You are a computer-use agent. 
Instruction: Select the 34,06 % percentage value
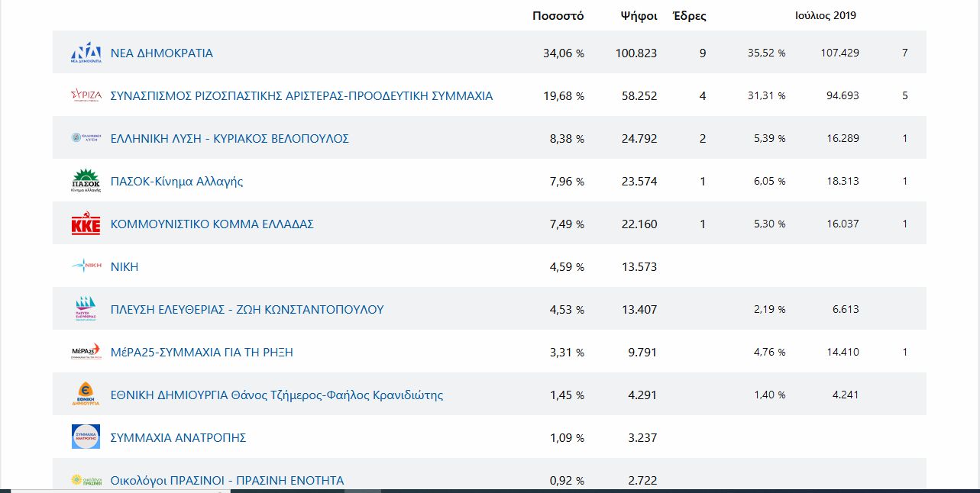point(565,53)
